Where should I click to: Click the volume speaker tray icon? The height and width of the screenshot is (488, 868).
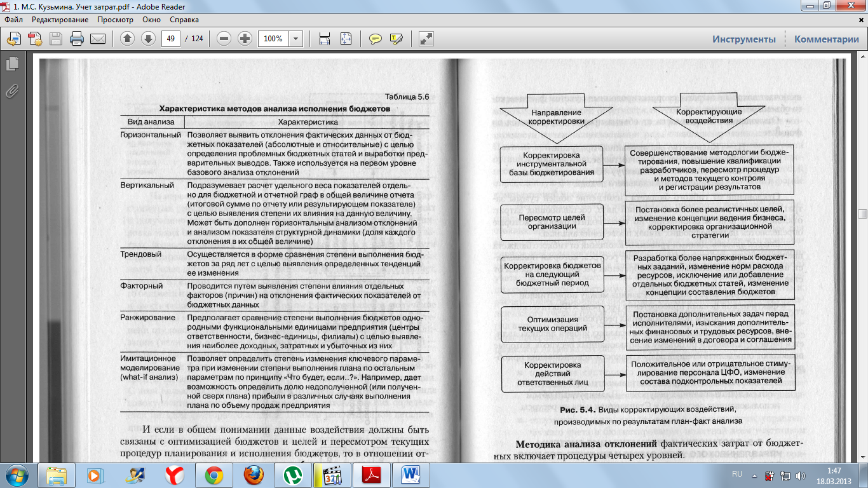(801, 475)
